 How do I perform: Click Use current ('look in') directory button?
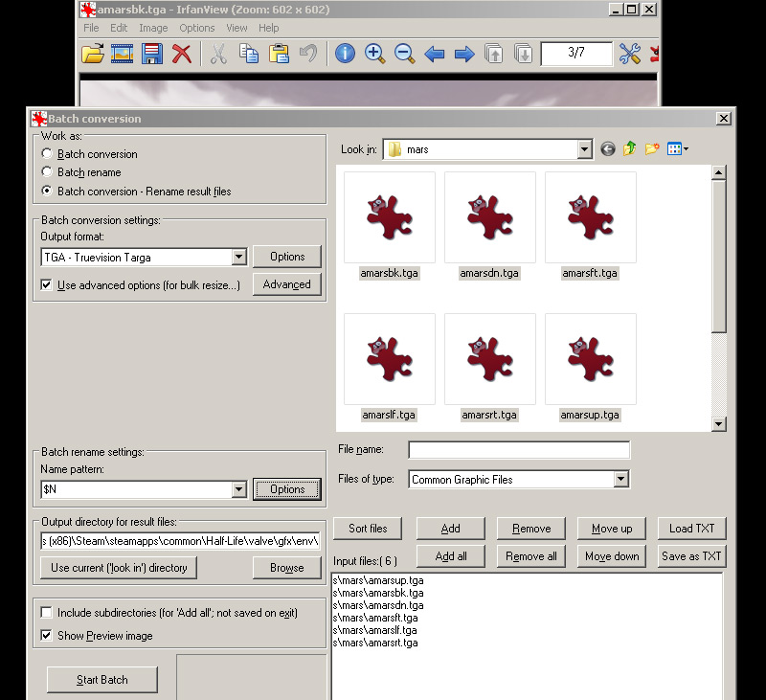coord(119,568)
